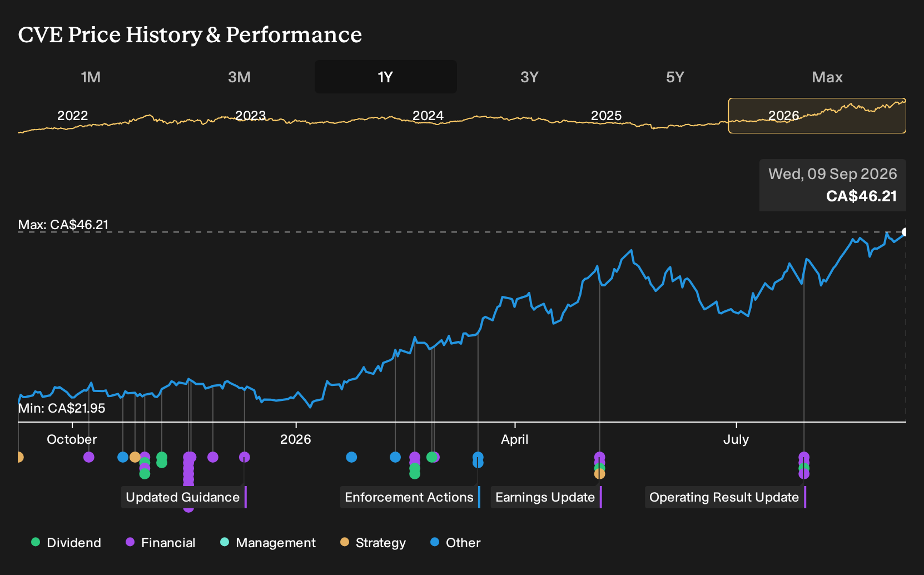This screenshot has width=924, height=575.
Task: Open the Enforcement Actions event label
Action: pos(410,497)
